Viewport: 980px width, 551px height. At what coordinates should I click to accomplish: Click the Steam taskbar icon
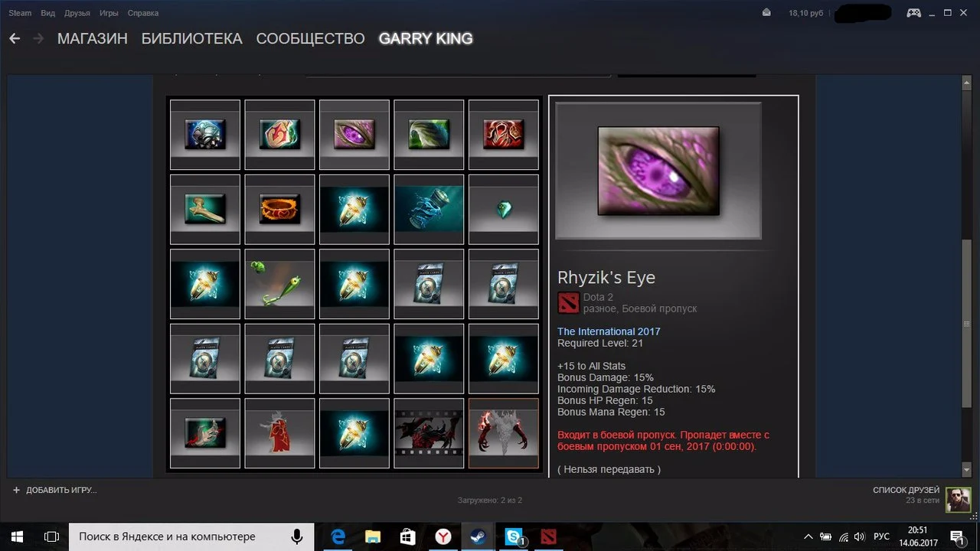pos(479,536)
